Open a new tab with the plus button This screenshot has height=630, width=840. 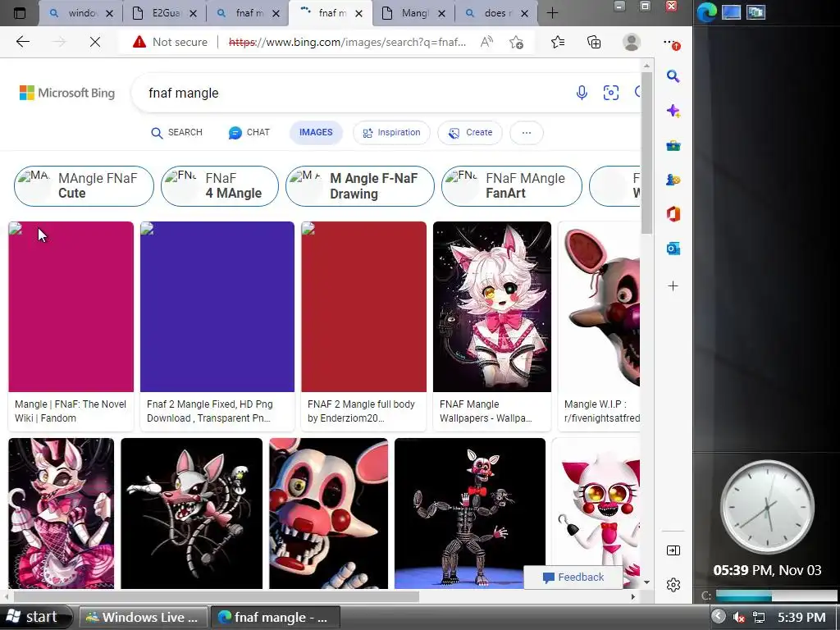click(x=552, y=13)
